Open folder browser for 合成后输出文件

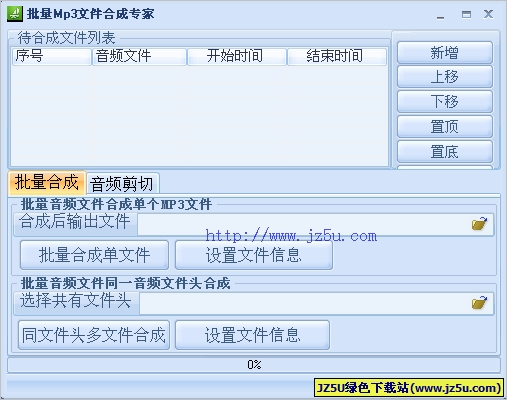(x=479, y=223)
